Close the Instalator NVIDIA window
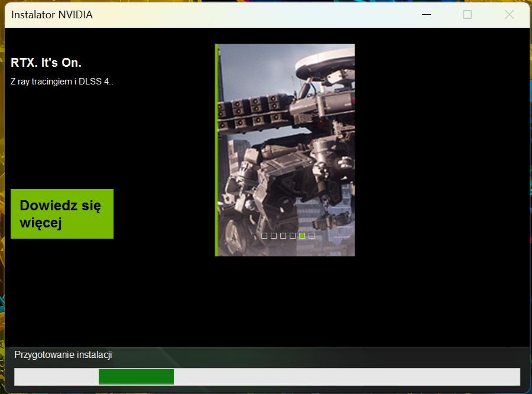Viewport: 532px width, 394px height. (x=509, y=15)
